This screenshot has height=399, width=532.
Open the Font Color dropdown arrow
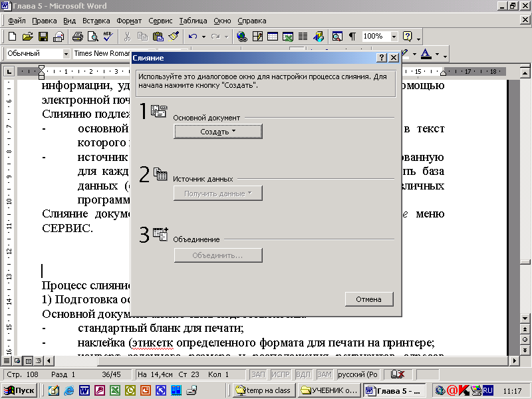437,55
